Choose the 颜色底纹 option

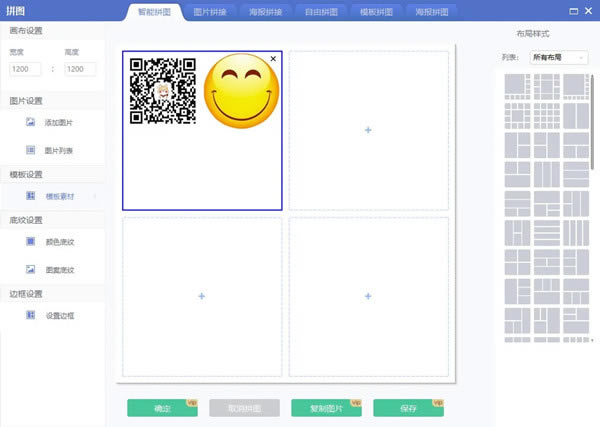(x=60, y=242)
